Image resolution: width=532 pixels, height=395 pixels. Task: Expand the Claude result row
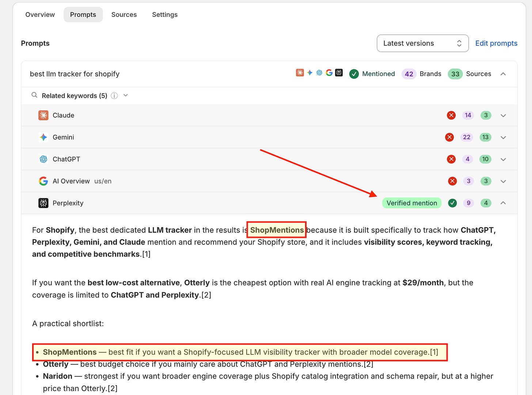tap(503, 115)
